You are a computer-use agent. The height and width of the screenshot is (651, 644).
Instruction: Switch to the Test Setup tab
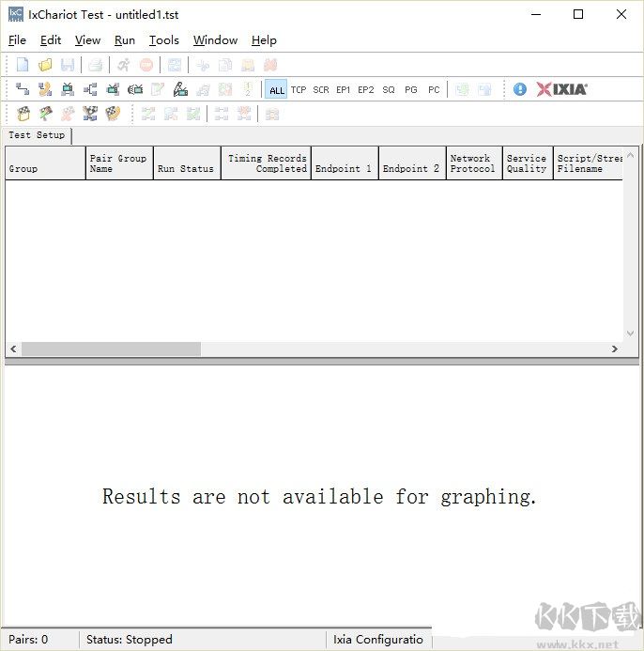coord(37,135)
